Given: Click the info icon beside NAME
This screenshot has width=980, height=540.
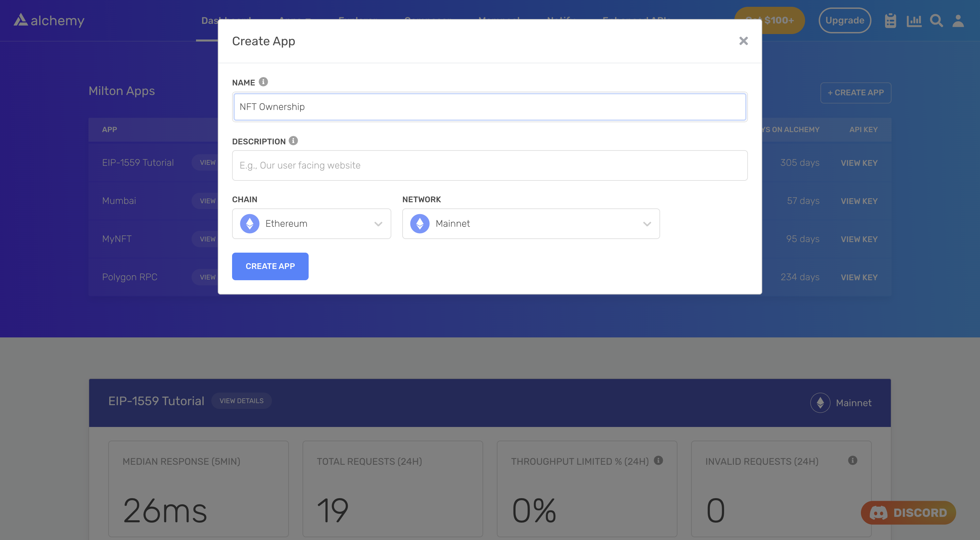Looking at the screenshot, I should coord(263,82).
